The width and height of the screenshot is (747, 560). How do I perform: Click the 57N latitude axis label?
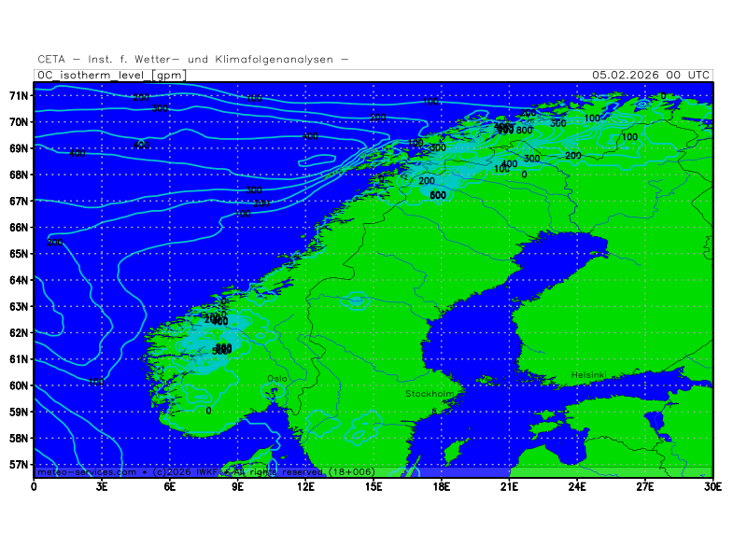(19, 464)
